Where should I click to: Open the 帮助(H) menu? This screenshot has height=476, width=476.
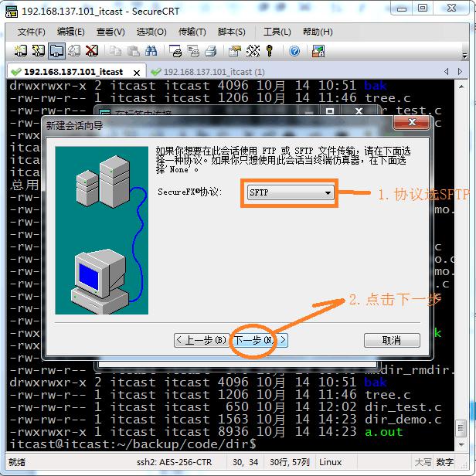pos(318,32)
